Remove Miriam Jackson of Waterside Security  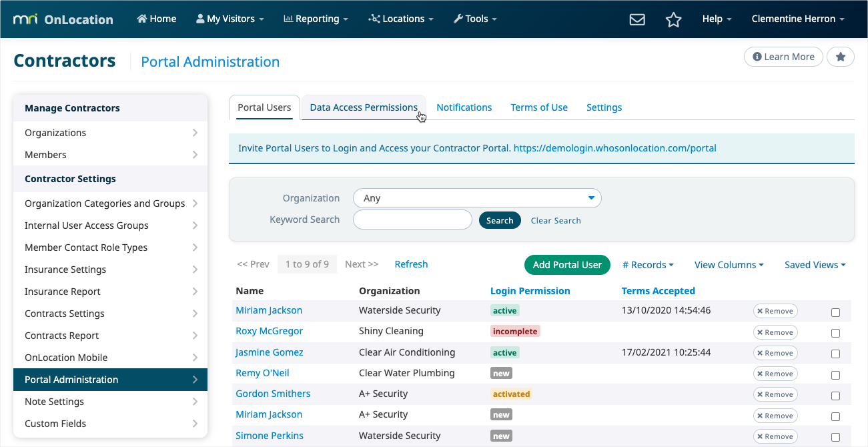775,311
